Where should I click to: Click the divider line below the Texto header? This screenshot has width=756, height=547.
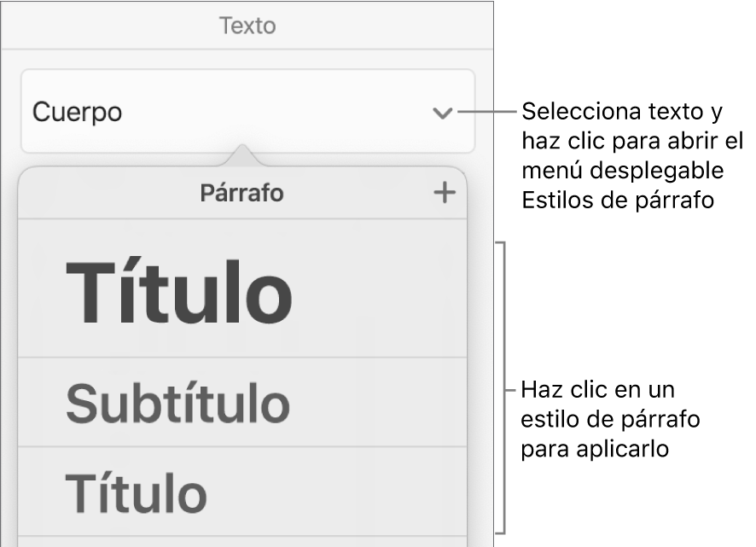tap(247, 49)
